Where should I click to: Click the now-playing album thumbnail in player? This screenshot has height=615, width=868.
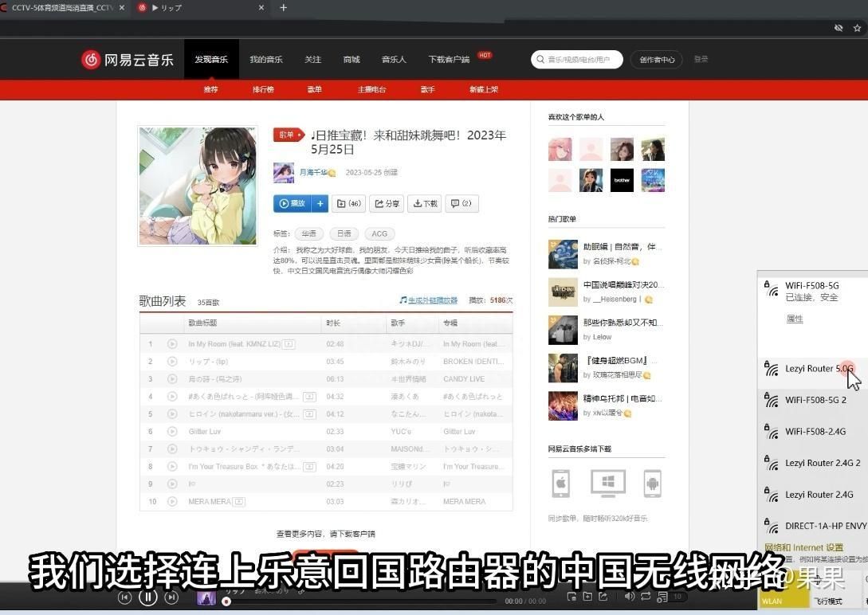206,597
